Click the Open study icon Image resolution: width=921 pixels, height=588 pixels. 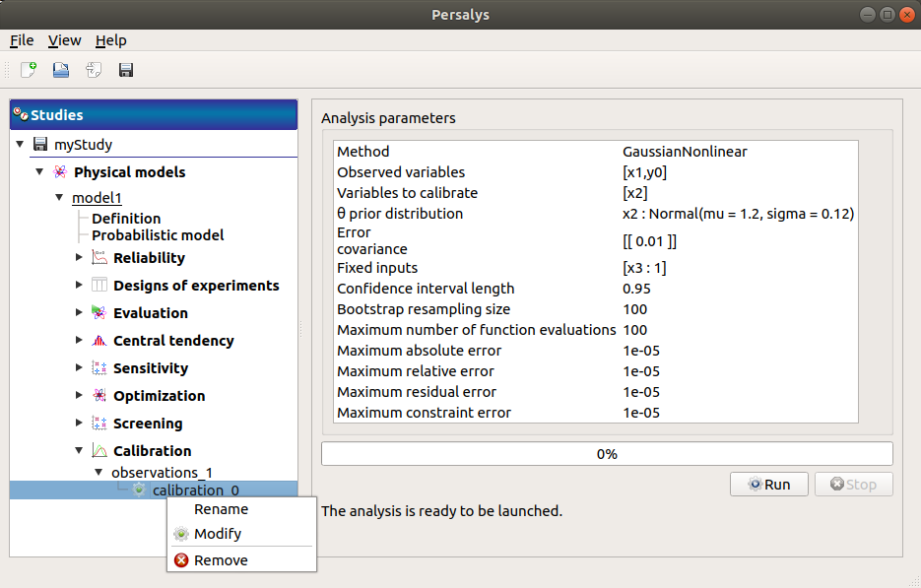click(60, 69)
